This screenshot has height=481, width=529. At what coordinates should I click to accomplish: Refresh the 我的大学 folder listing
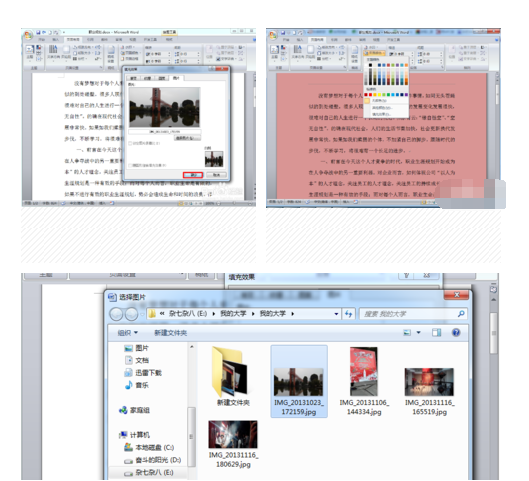click(348, 314)
